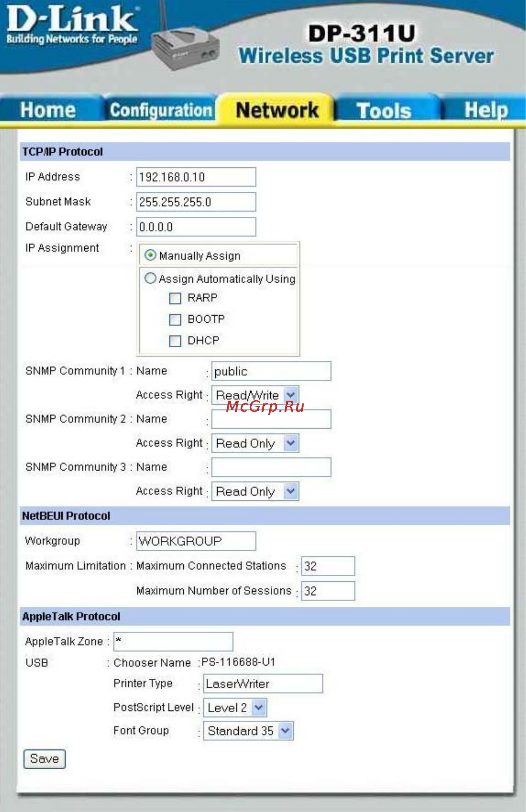Open SNMP Community 3 Access Right dropdown

point(255,491)
